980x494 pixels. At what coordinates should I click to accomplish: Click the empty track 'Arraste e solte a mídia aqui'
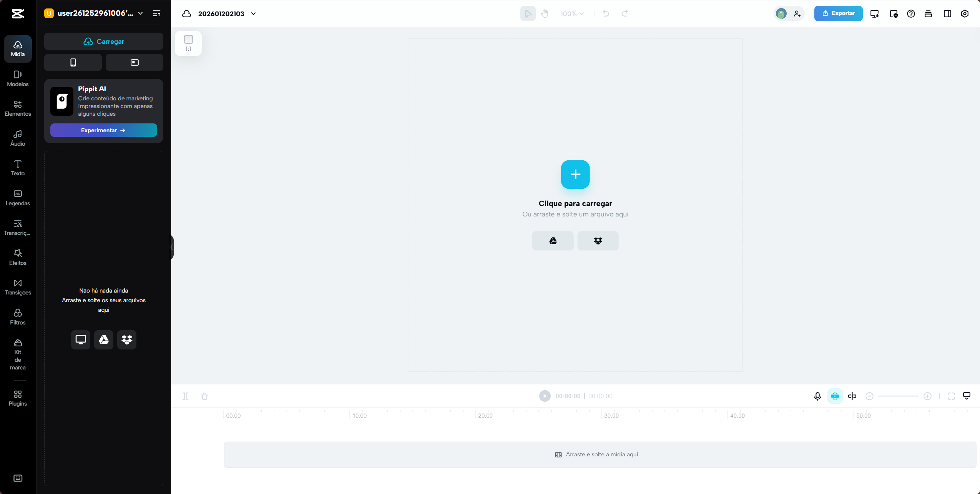coord(600,454)
